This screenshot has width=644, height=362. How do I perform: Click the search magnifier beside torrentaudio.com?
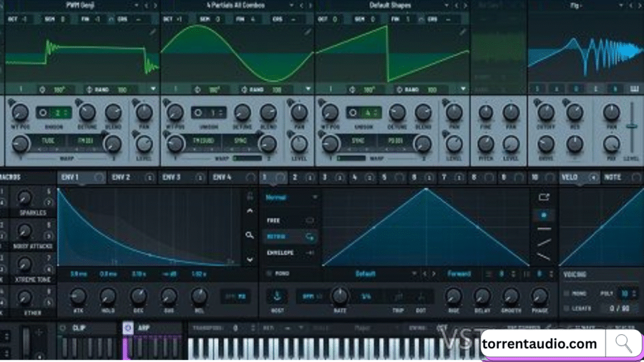(x=623, y=343)
